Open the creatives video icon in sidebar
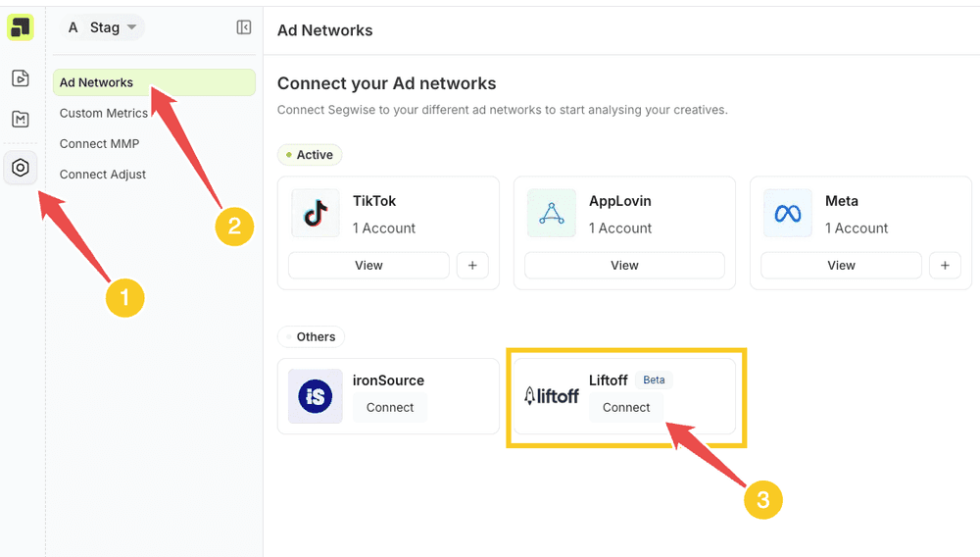The image size is (980, 557). tap(20, 78)
